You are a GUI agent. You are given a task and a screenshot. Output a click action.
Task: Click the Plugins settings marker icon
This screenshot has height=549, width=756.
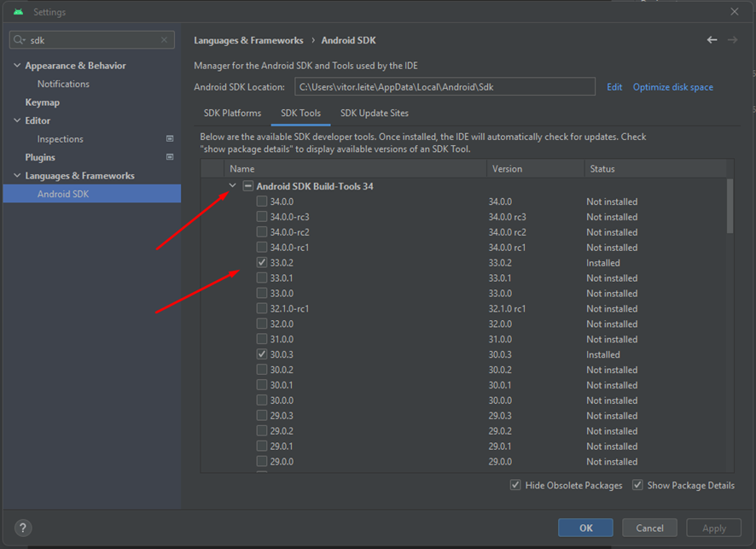170,157
